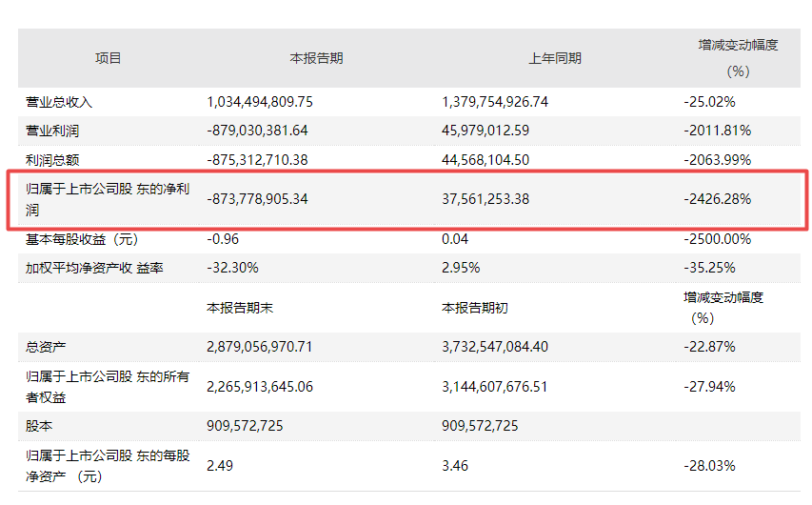Select the -32.30% weighted return value
Image resolution: width=812 pixels, height=505 pixels.
click(x=235, y=268)
